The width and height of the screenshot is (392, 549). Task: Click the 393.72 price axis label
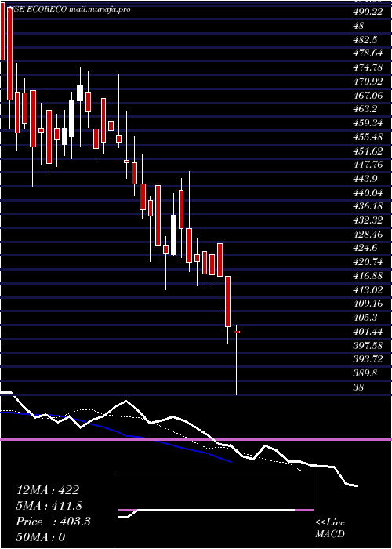click(368, 359)
